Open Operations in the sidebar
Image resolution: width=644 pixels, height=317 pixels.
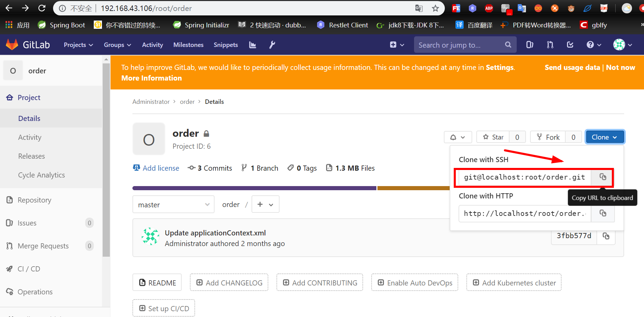point(51,292)
